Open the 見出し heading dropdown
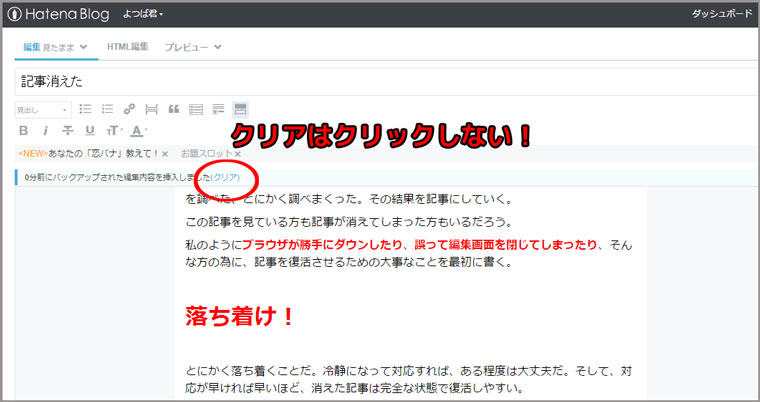 click(x=43, y=110)
